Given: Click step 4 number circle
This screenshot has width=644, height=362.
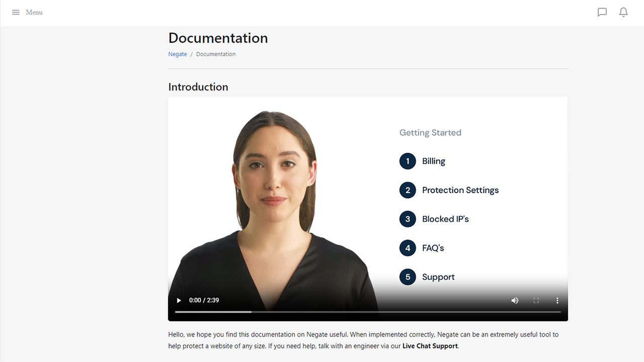Looking at the screenshot, I should point(408,248).
